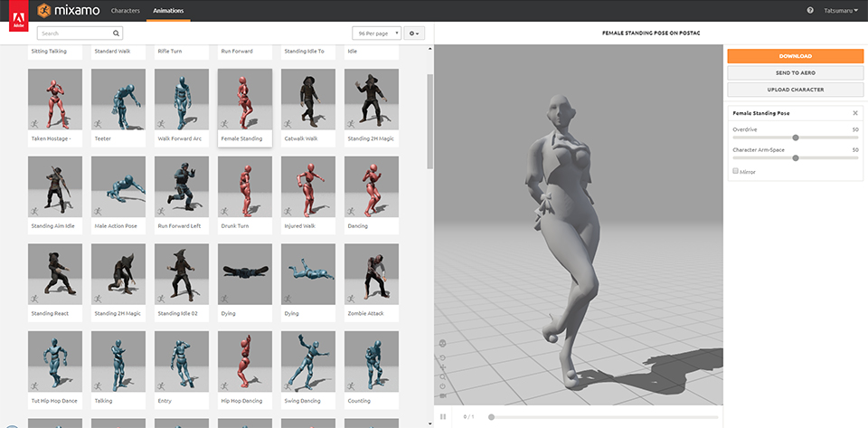Select the Catwalk Walk animation thumbnail

pyautogui.click(x=308, y=100)
